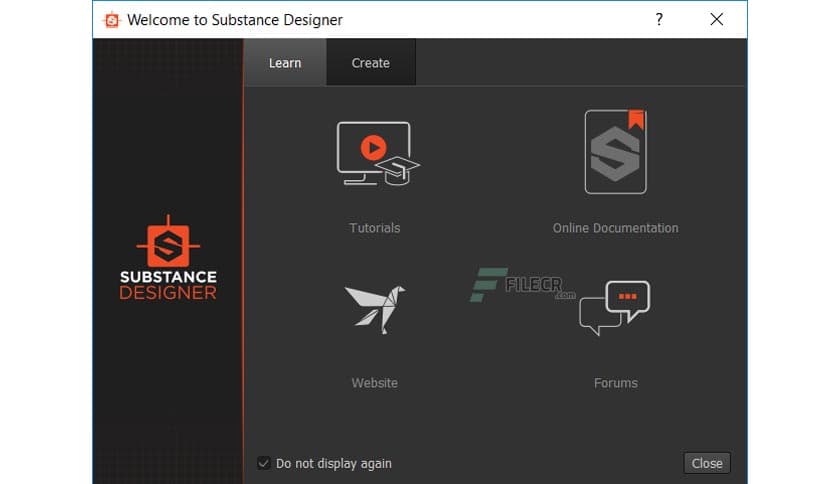This screenshot has width=836, height=484.
Task: Click the Online Documentation label
Action: point(615,228)
